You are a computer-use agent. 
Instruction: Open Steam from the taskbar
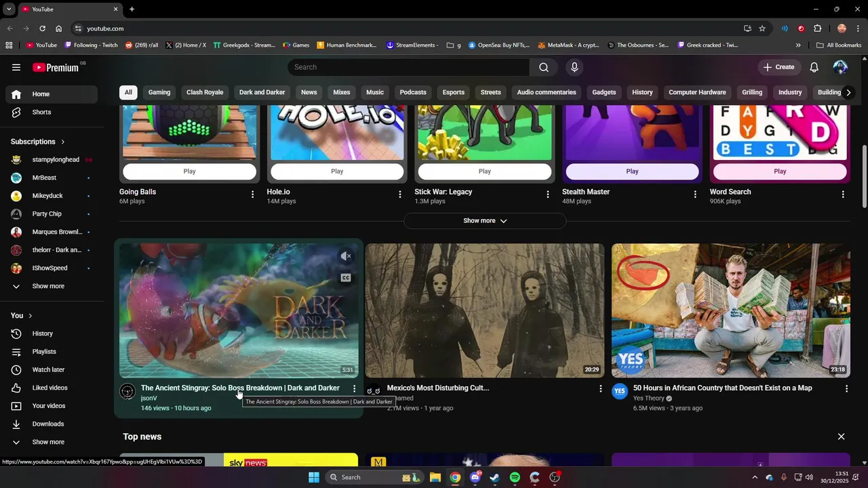(494, 477)
